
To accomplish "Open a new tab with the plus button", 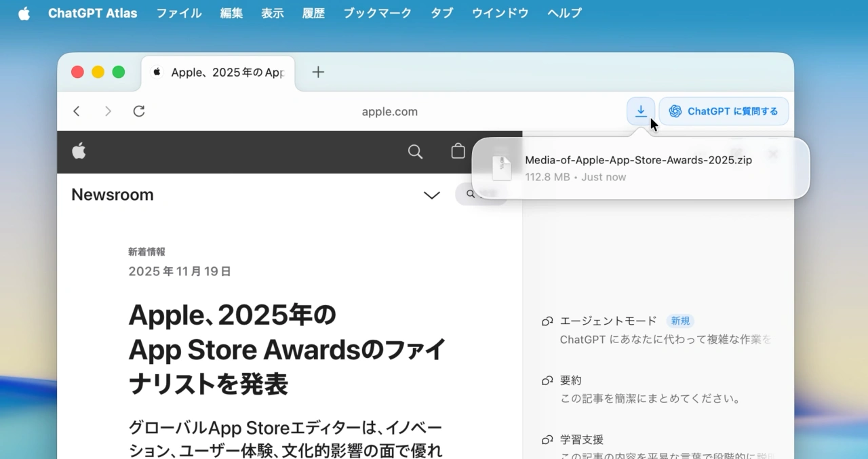I will pyautogui.click(x=317, y=71).
